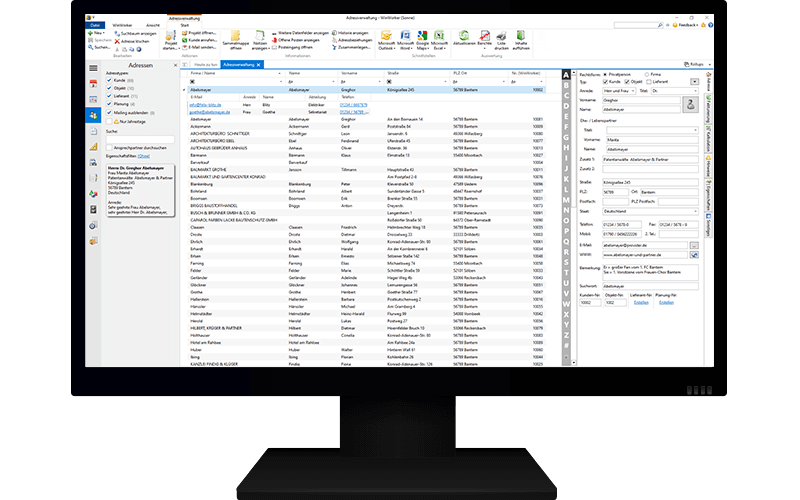This screenshot has width=800, height=500.
Task: Click Suche input field in Adressen panel
Action: coord(140,139)
